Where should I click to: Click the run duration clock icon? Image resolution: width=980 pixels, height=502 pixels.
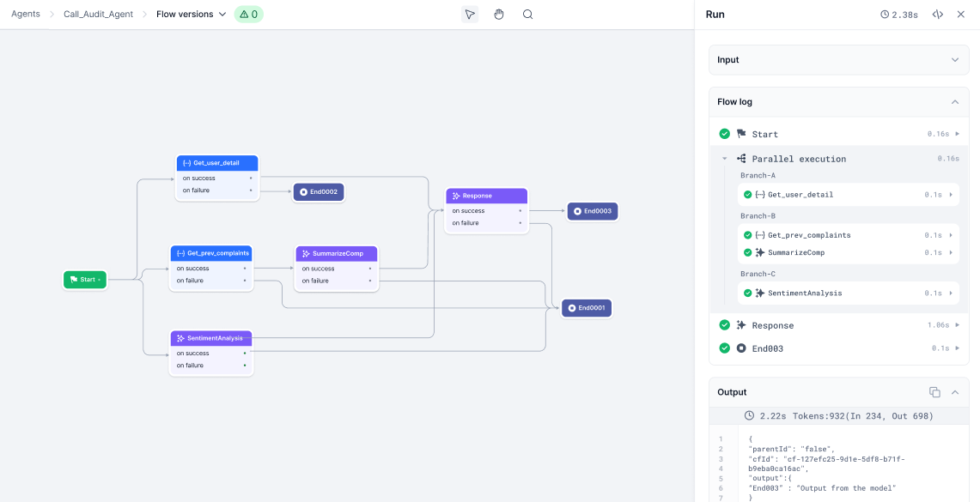(x=886, y=15)
